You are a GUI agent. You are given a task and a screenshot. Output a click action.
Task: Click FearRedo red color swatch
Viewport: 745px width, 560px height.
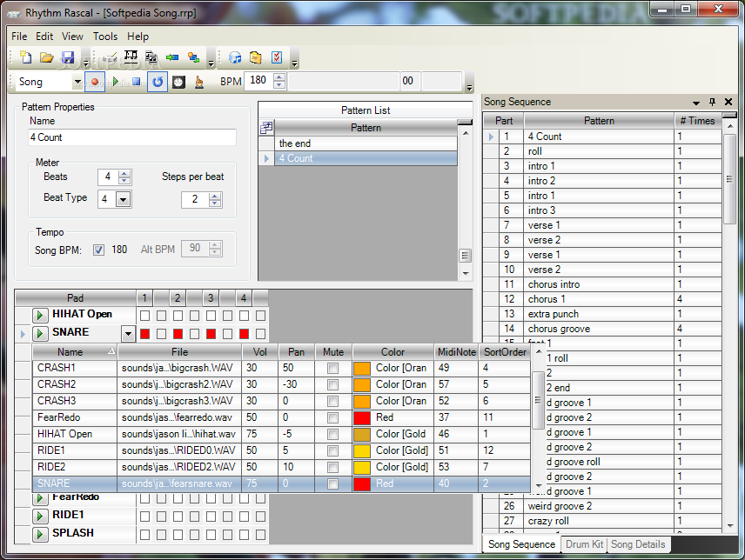coord(362,418)
